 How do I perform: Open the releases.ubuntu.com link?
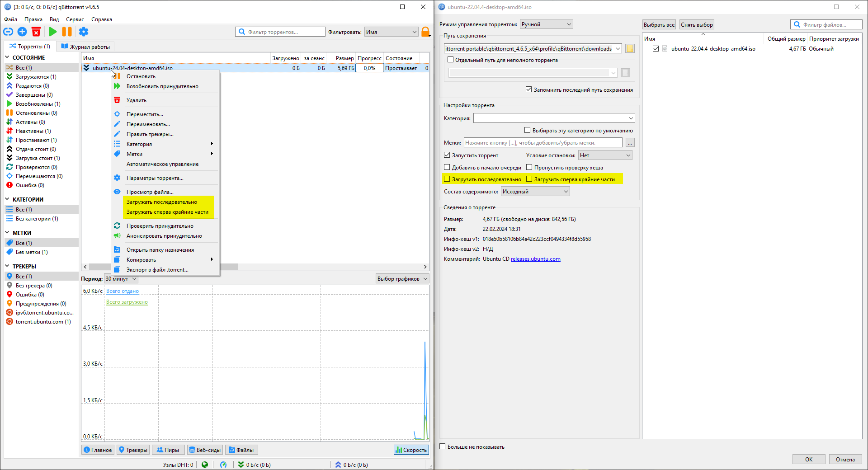pos(535,259)
